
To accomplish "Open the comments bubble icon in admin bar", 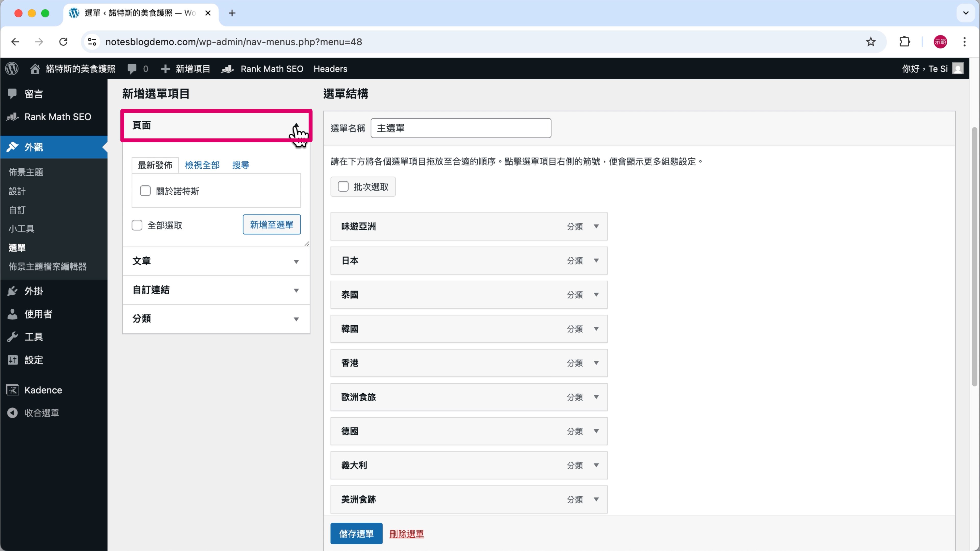I will click(x=132, y=69).
